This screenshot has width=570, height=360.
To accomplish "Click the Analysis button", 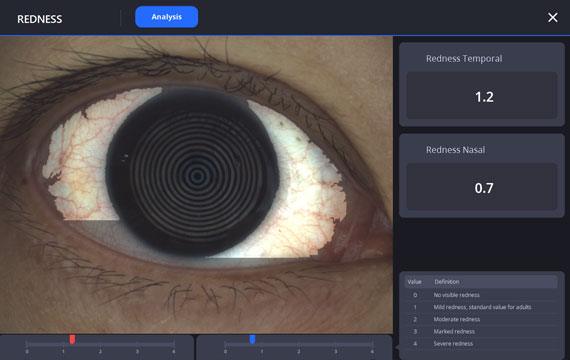I will click(166, 17).
